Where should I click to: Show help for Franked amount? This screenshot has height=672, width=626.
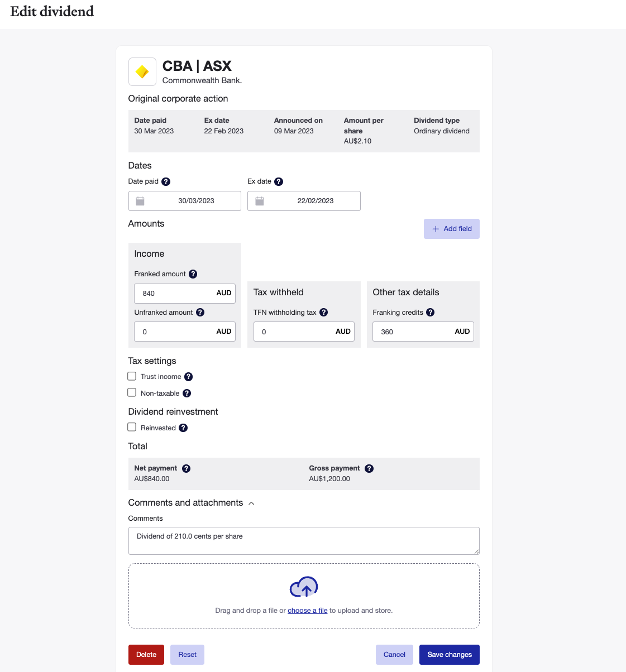[193, 273]
